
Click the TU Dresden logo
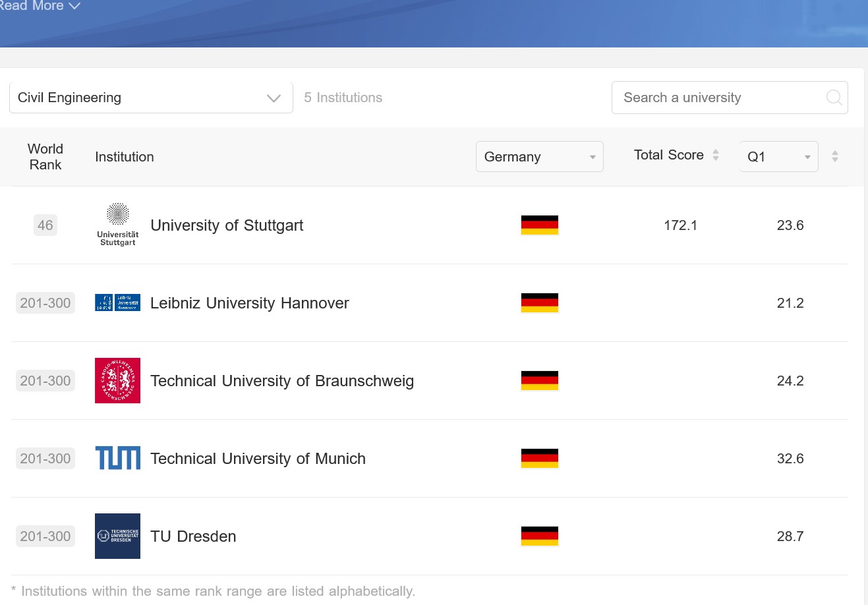coord(117,536)
